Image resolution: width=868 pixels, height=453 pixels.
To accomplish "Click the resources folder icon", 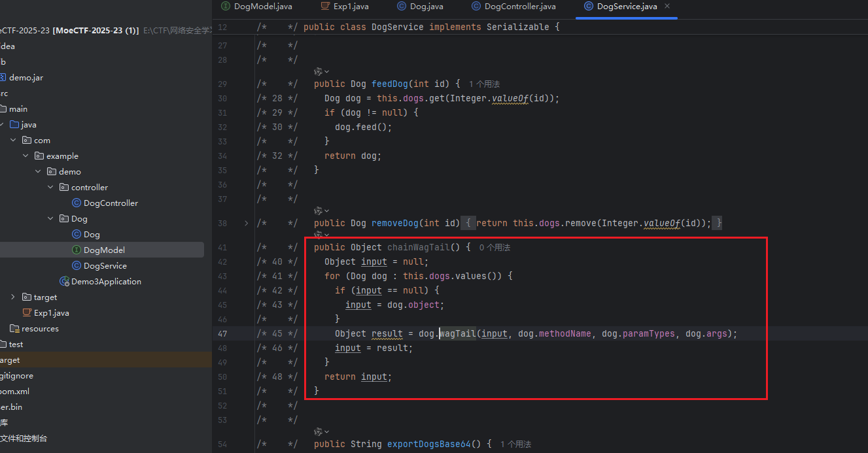I will tap(14, 329).
